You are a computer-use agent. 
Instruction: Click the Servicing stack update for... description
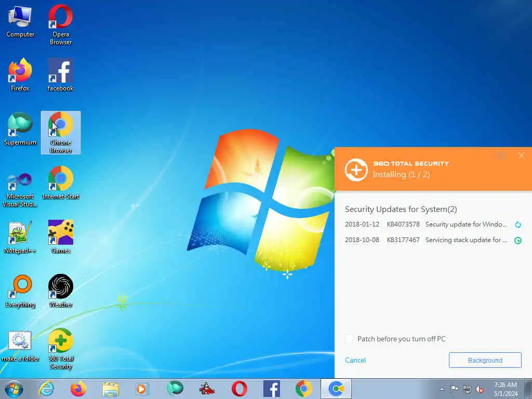tap(466, 240)
